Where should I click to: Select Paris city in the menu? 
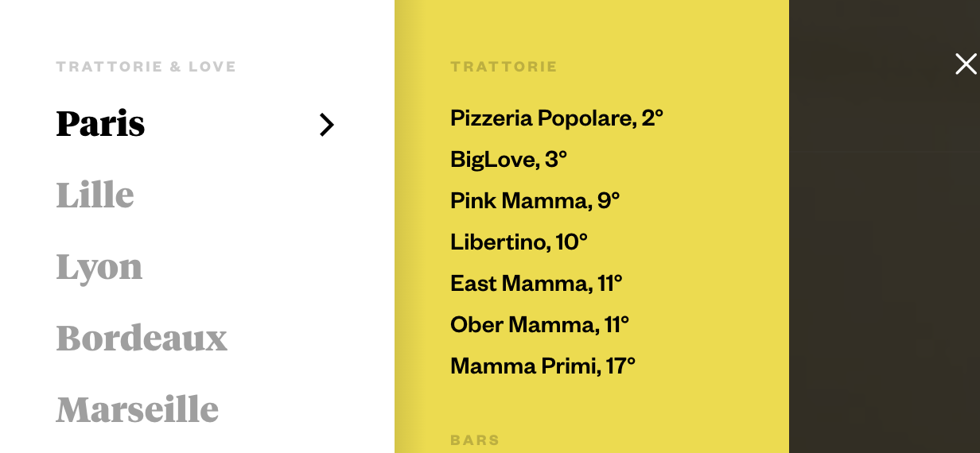coord(100,123)
